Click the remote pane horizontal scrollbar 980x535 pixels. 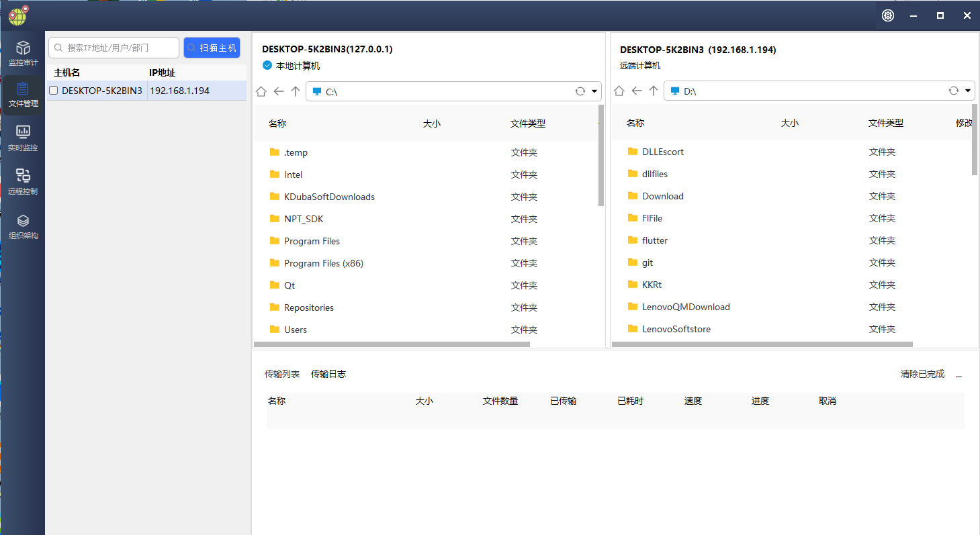click(763, 344)
